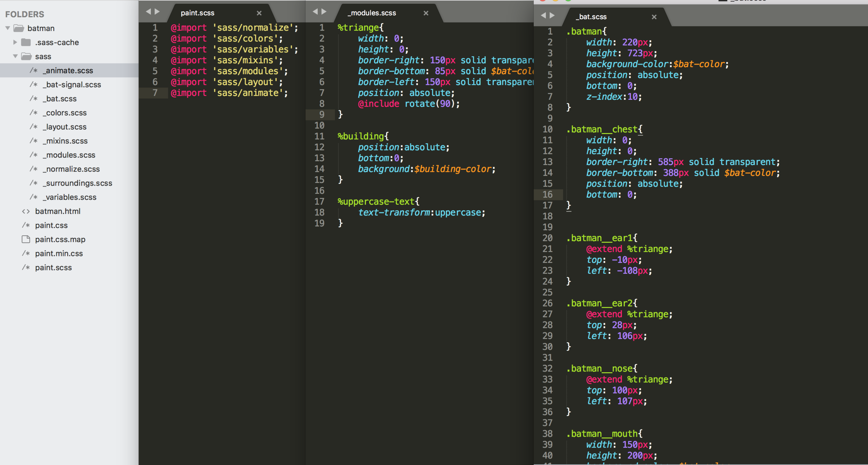Click back arrow in paint.scss pane

(148, 12)
